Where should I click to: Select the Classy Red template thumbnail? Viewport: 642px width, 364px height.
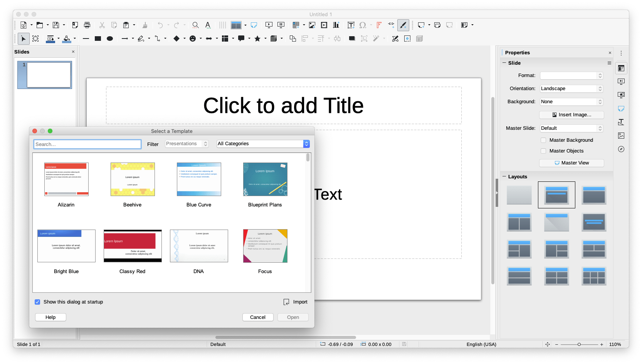pos(133,246)
